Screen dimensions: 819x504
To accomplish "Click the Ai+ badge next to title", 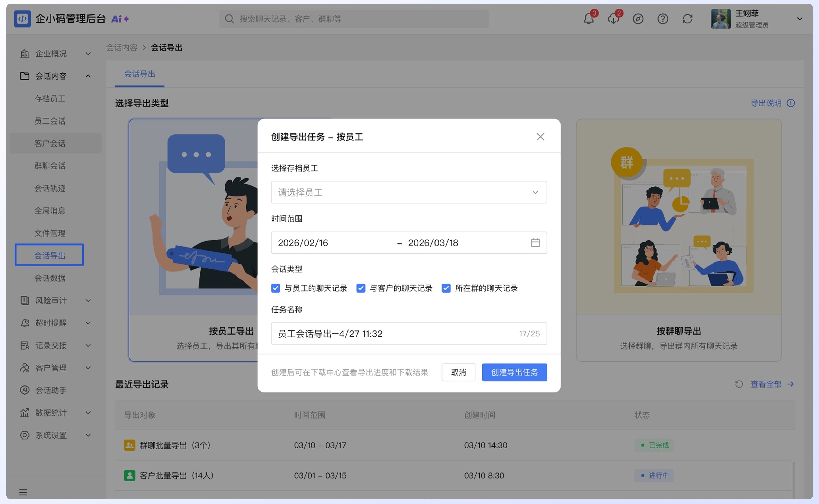I will 120,19.
